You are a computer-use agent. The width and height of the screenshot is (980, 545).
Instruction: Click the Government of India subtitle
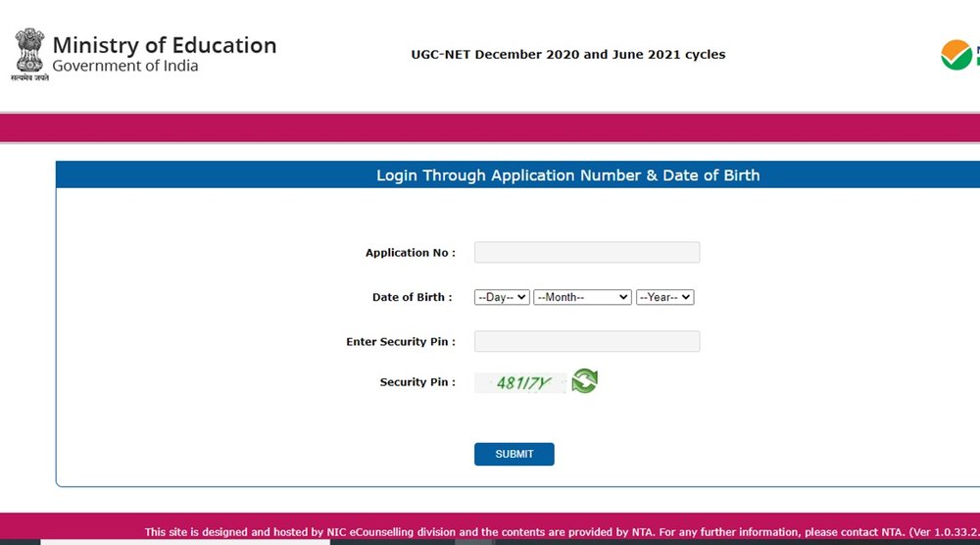point(125,66)
